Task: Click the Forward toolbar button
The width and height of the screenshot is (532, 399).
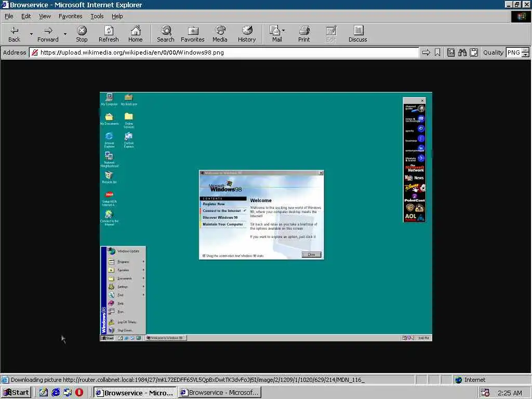Action: [x=48, y=34]
